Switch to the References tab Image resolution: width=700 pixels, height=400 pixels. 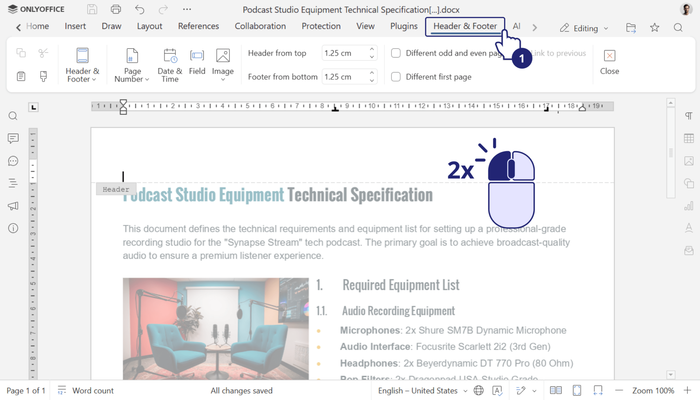[198, 26]
